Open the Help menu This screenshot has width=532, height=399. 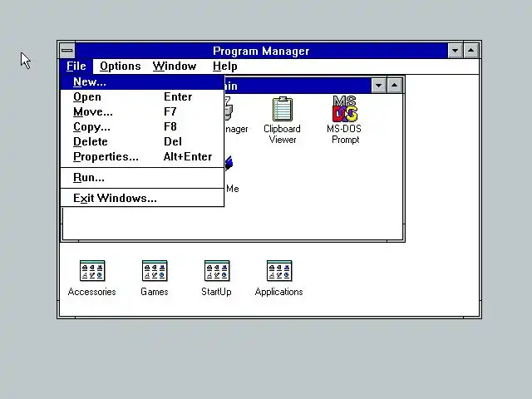225,66
